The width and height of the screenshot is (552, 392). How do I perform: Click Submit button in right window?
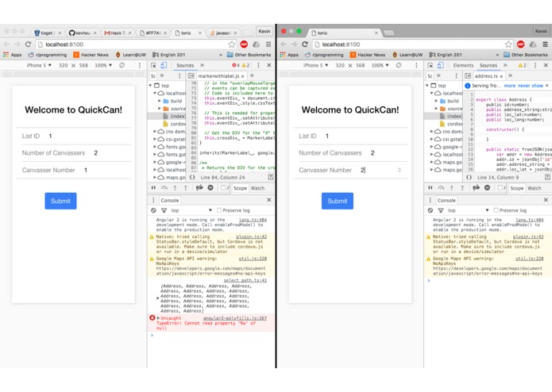point(338,201)
